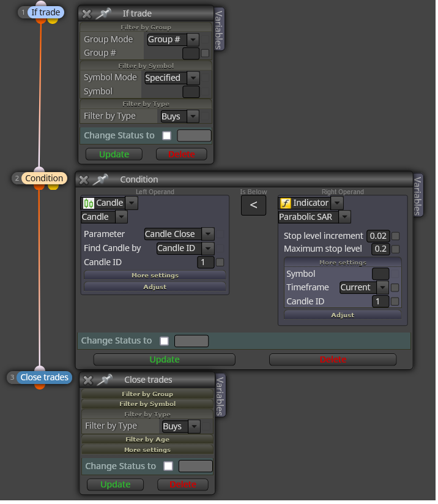Click the status color field in If trade
This screenshot has height=504, width=438.
pyautogui.click(x=195, y=137)
